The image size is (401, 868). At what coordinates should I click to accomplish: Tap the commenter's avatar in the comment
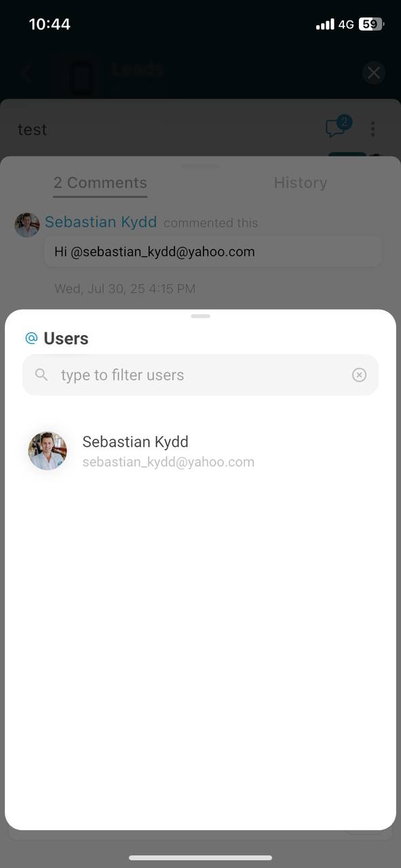point(27,224)
